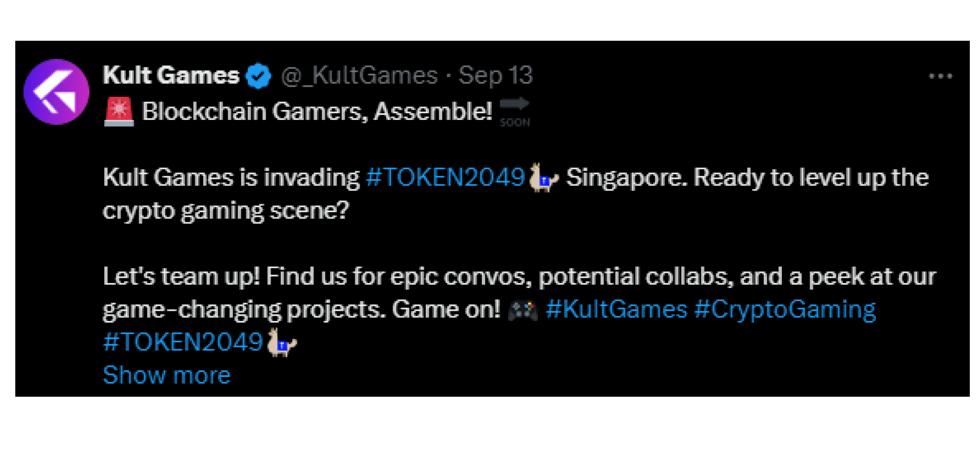Open the Kult Games profile avatar
This screenshot has height=455, width=980.
(56, 92)
